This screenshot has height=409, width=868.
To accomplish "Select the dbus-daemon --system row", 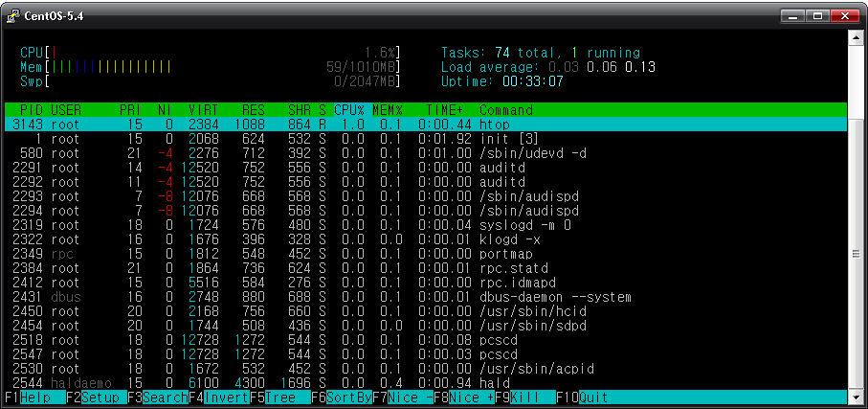I will [x=426, y=297].
